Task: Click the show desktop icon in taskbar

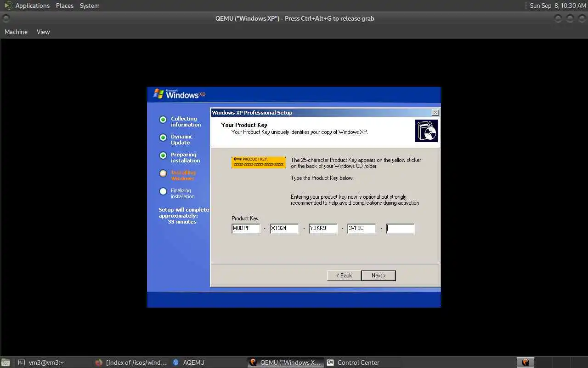Action: pos(6,362)
